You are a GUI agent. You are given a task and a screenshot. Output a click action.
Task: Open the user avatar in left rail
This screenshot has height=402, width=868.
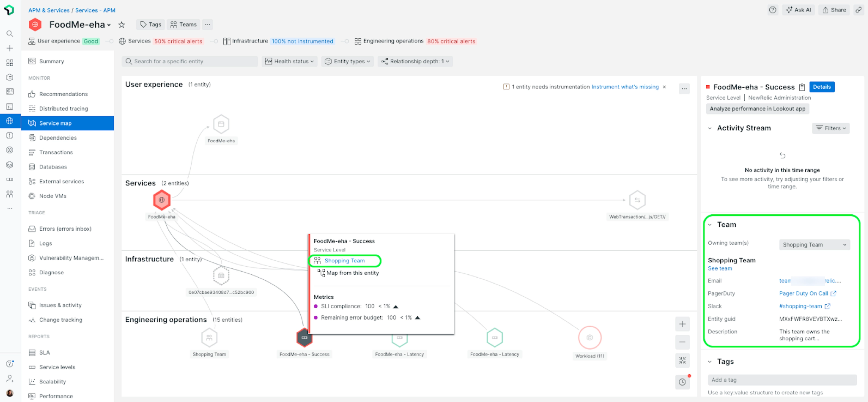pos(10,393)
